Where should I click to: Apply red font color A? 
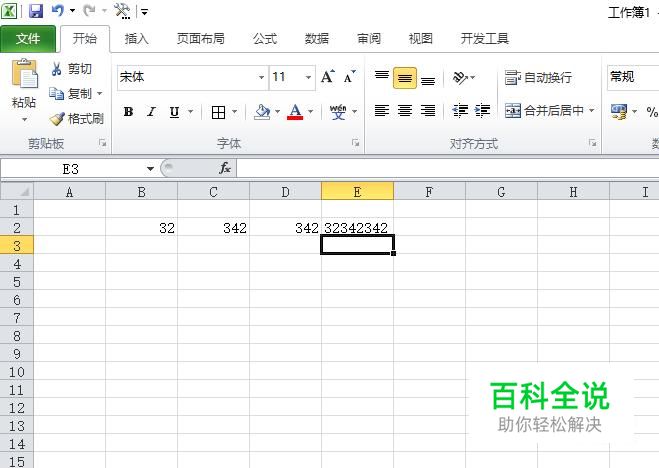[295, 112]
